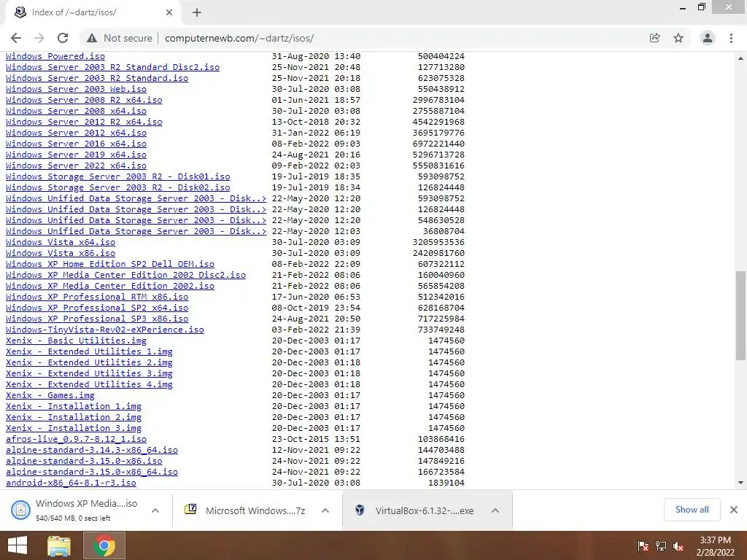Open Windows XP Professional RTM x86.iso
Image resolution: width=747 pixels, height=560 pixels.
[x=97, y=297]
